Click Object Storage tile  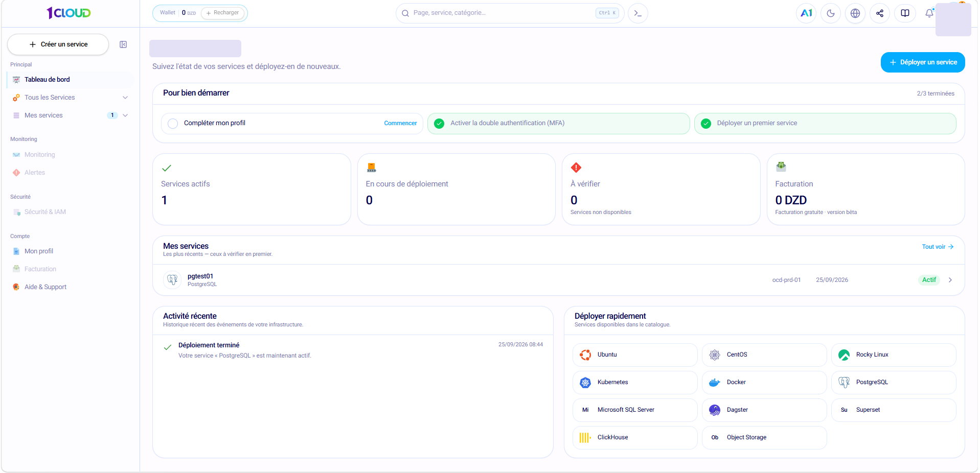coord(764,437)
